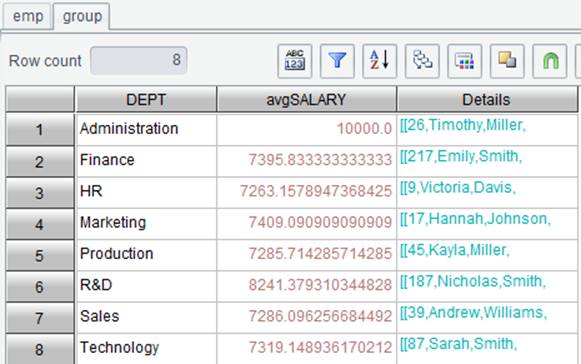
Task: Select row header 8
Action: pos(40,349)
